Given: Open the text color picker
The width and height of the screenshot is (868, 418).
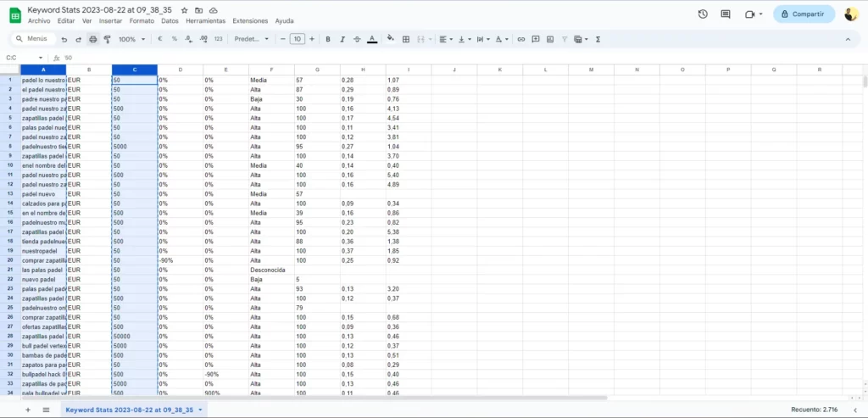Looking at the screenshot, I should (x=372, y=39).
